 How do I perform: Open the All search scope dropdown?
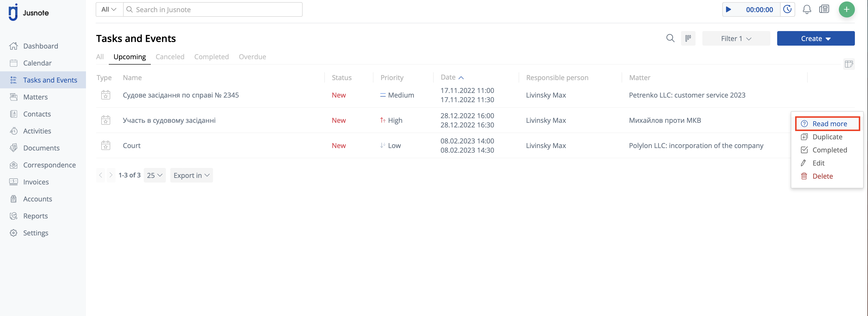point(109,9)
